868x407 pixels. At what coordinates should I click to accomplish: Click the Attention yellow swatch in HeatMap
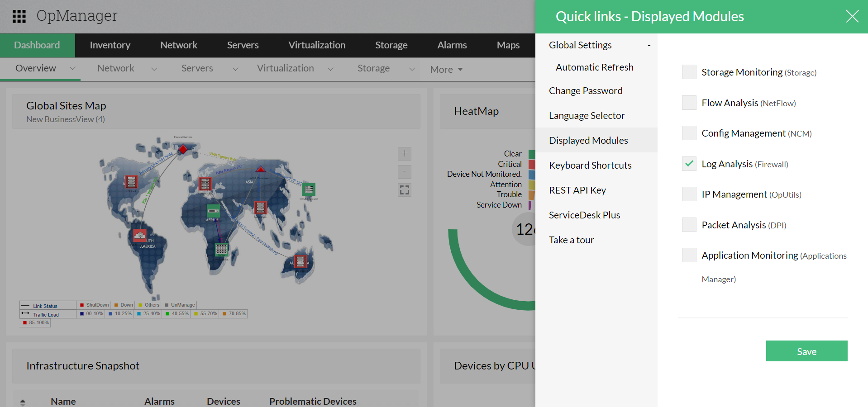coord(532,185)
